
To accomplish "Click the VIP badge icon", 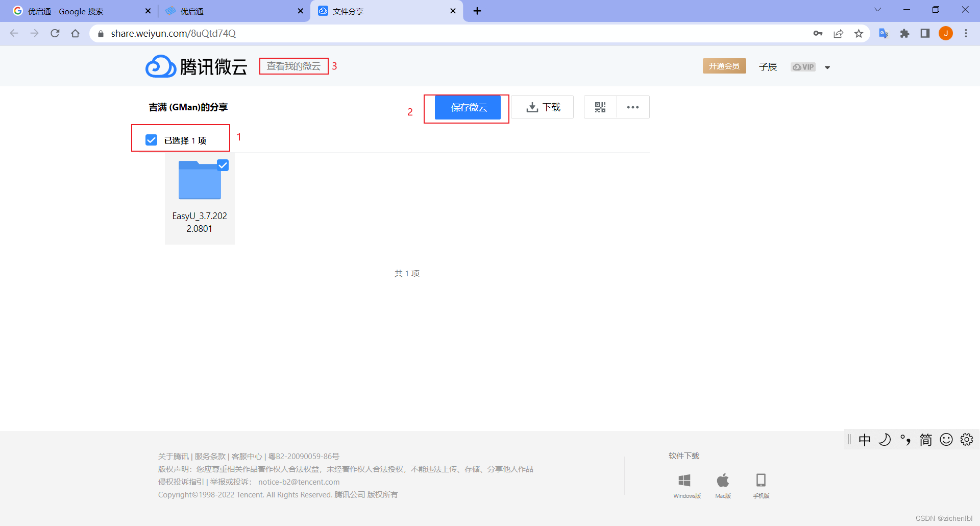I will coord(803,67).
